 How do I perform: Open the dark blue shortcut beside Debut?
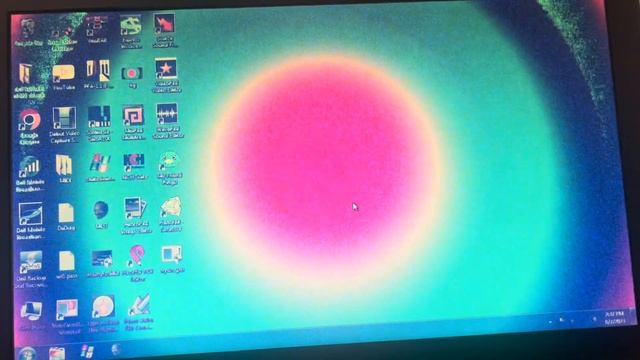(x=99, y=123)
